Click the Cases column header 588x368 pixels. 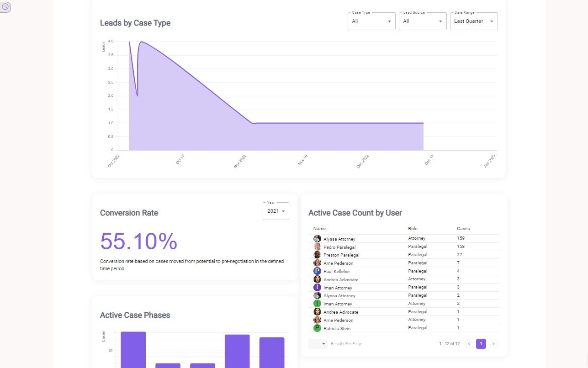click(x=463, y=228)
